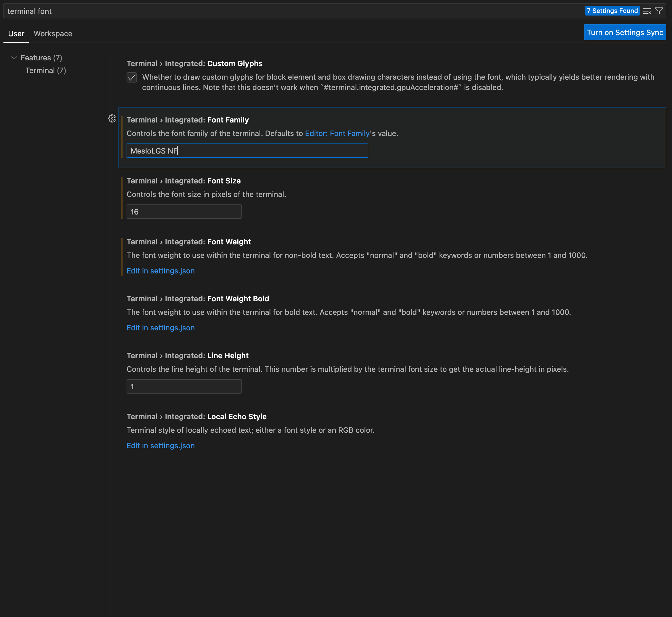Collapse the Features tree section

pos(14,58)
